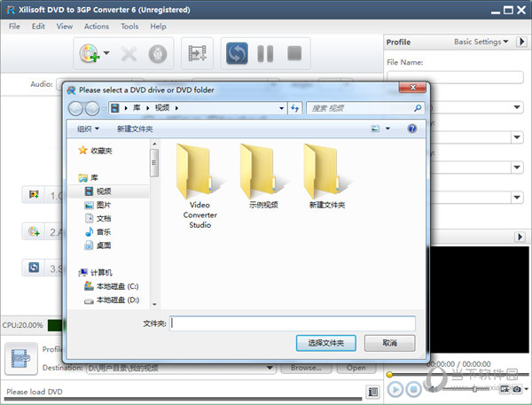Open the Help menu
The height and width of the screenshot is (405, 532).
coord(158,26)
